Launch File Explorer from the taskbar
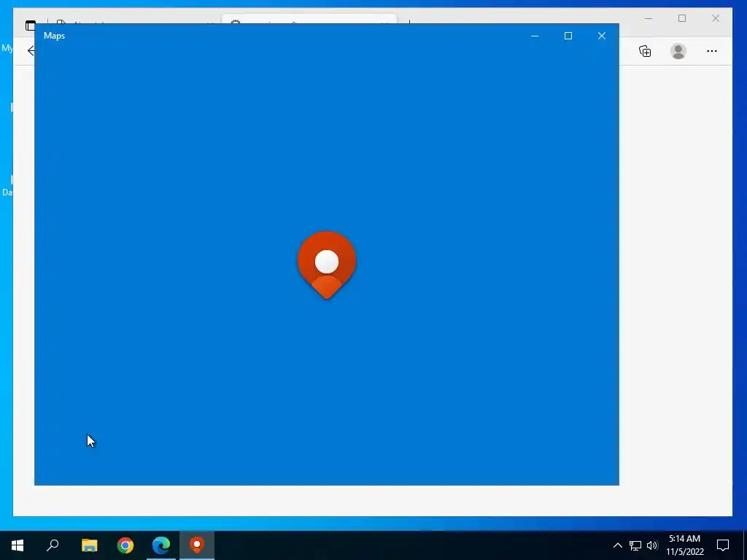The image size is (747, 560). pyautogui.click(x=89, y=545)
